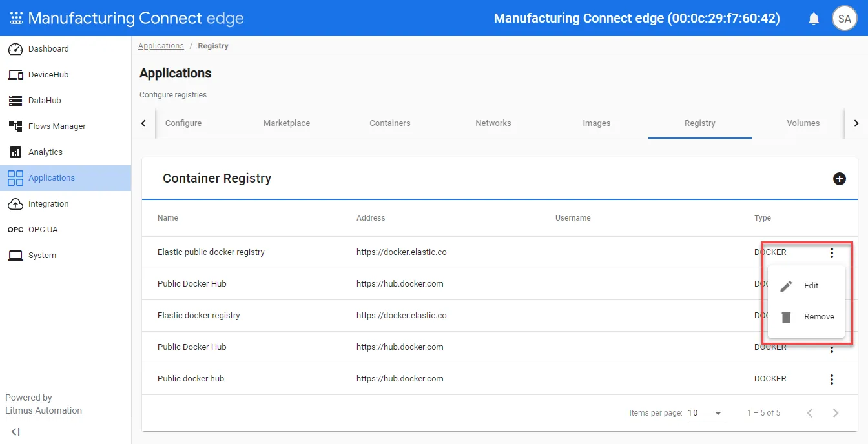This screenshot has height=444, width=868.
Task: Click the Manufacturing Connect edge title
Action: (136, 18)
